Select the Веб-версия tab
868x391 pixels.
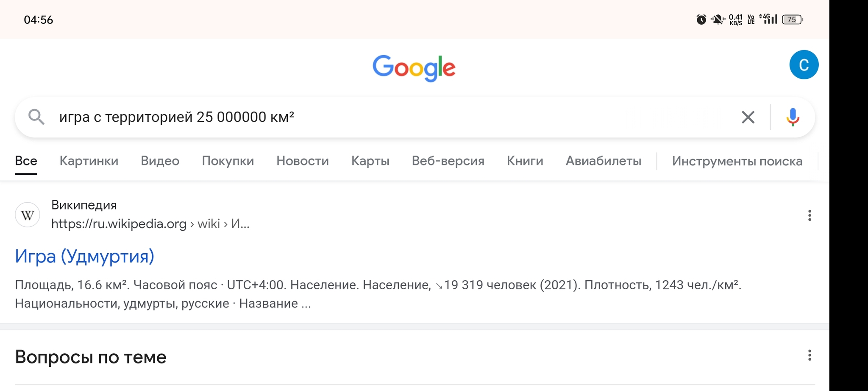(x=448, y=161)
